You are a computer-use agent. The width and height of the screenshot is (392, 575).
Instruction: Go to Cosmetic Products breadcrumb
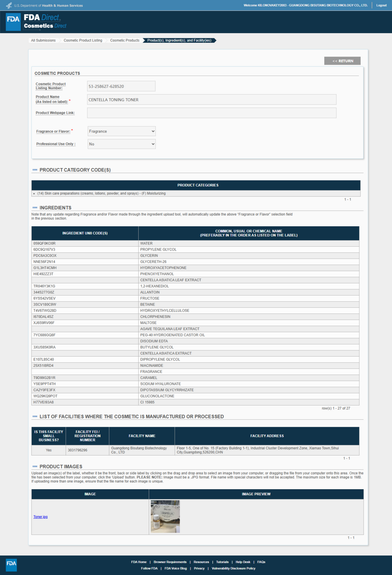tap(125, 40)
